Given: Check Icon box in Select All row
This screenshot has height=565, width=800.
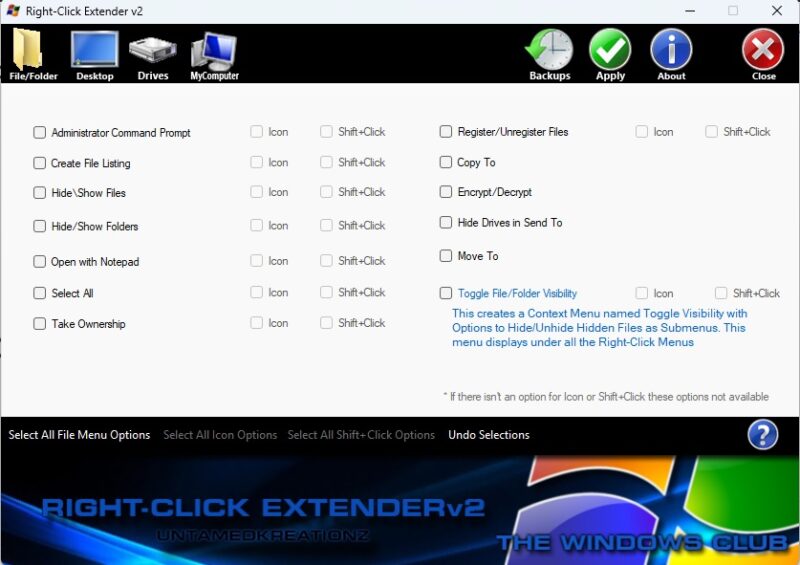Looking at the screenshot, I should (256, 292).
